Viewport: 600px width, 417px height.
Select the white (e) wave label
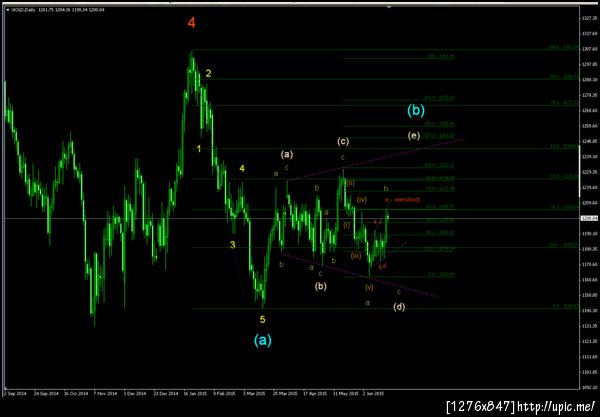pos(414,135)
